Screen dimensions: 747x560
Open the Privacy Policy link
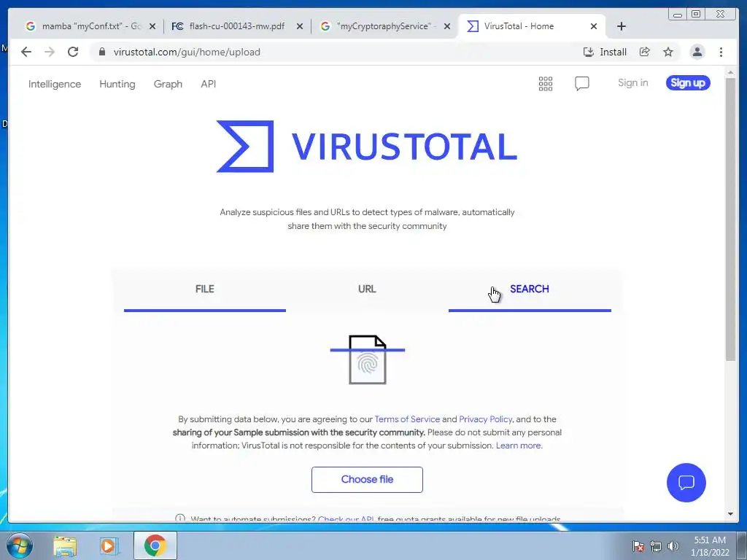pos(485,419)
